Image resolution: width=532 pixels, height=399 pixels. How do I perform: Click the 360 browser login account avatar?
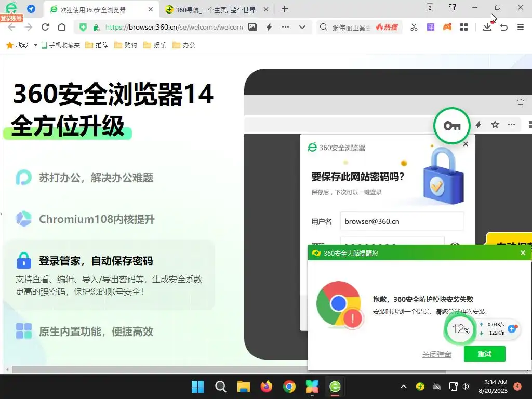(x=11, y=8)
